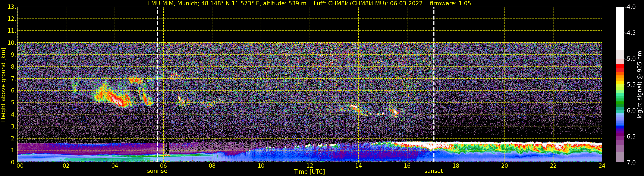Click the colorbar tick label '-7.0'

tap(630, 163)
